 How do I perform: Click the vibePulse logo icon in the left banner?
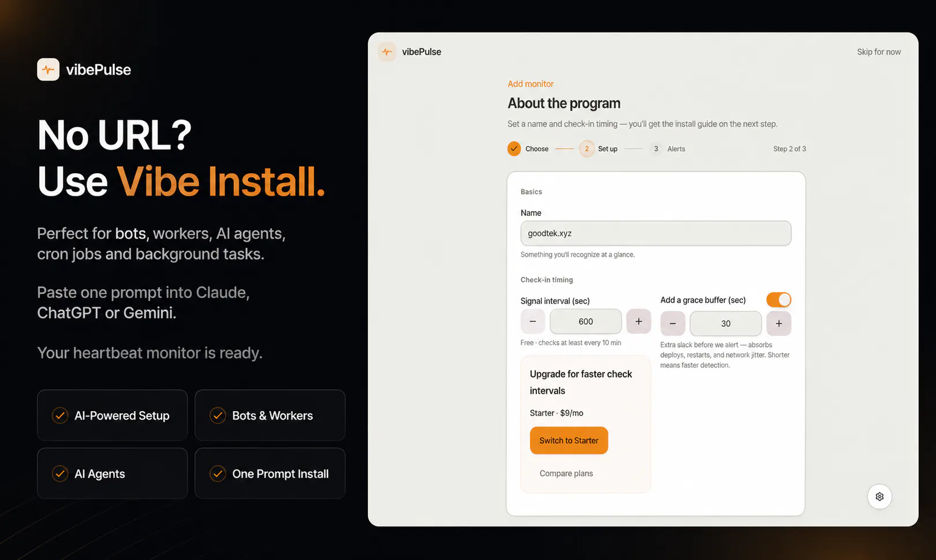[48, 69]
